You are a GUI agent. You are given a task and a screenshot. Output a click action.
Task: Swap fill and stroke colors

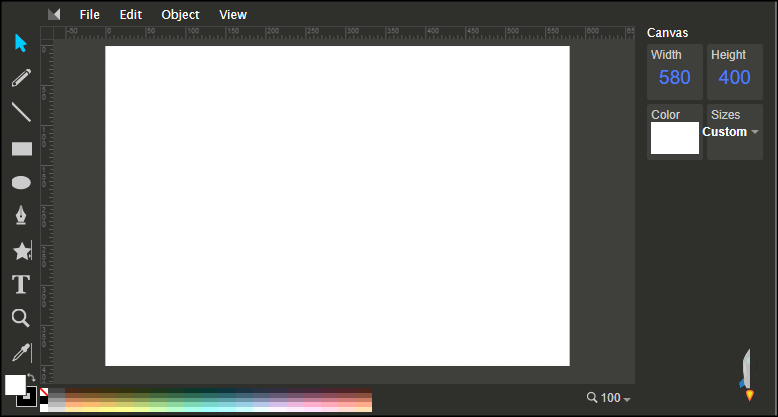[31, 377]
